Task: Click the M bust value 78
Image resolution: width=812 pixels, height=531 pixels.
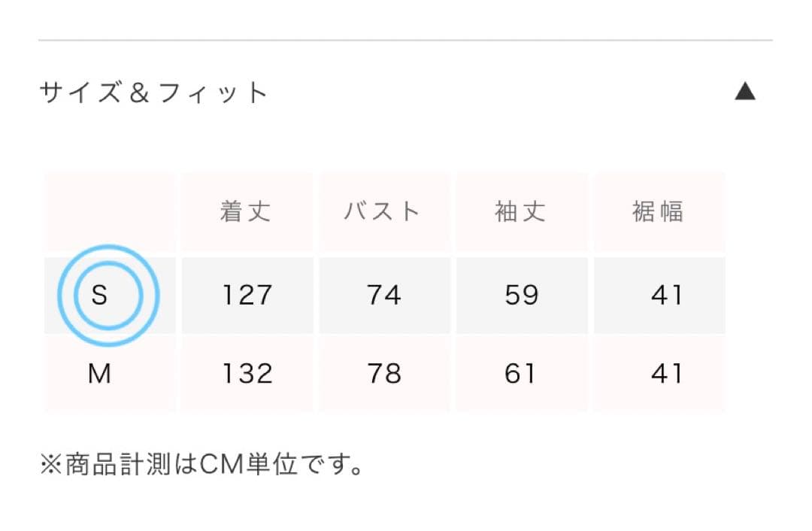Action: (x=383, y=374)
